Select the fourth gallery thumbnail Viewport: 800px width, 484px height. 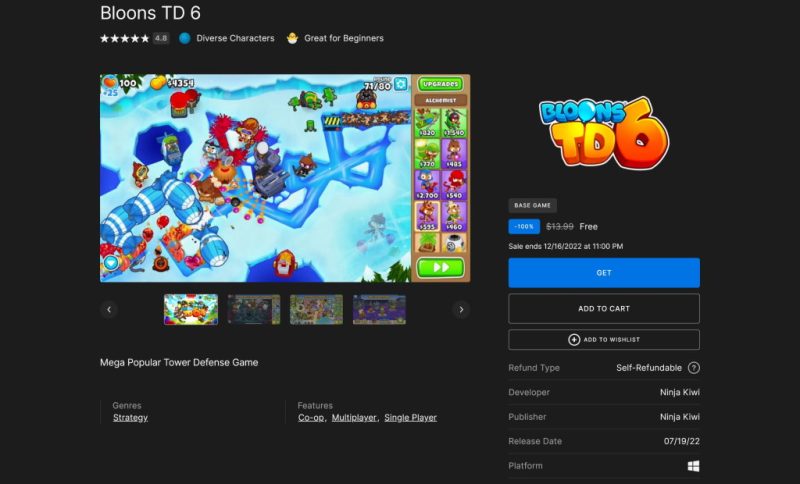pyautogui.click(x=379, y=309)
